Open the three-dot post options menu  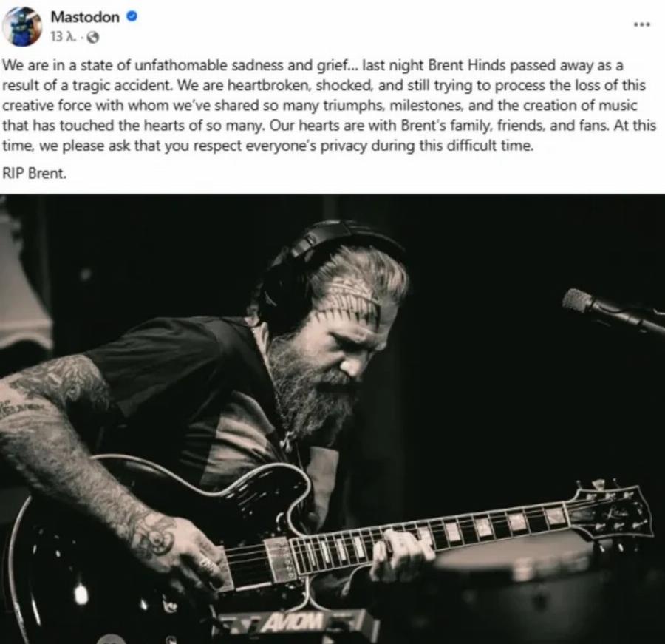tap(642, 24)
